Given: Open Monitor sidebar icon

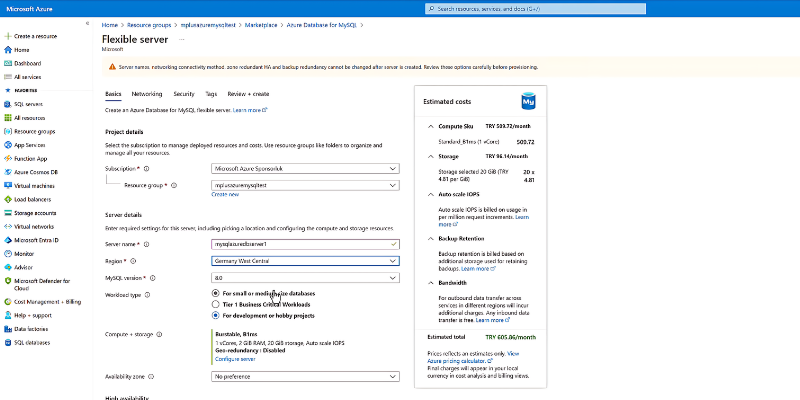Looking at the screenshot, I should (x=8, y=254).
